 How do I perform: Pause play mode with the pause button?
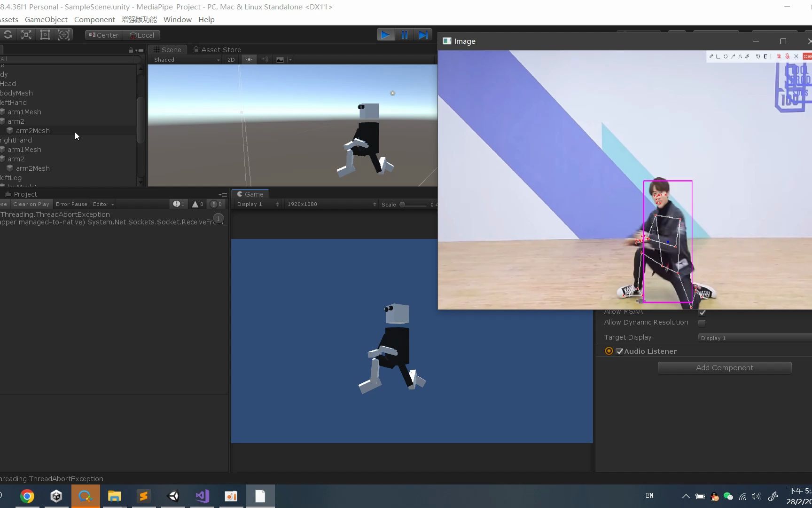[x=404, y=34]
